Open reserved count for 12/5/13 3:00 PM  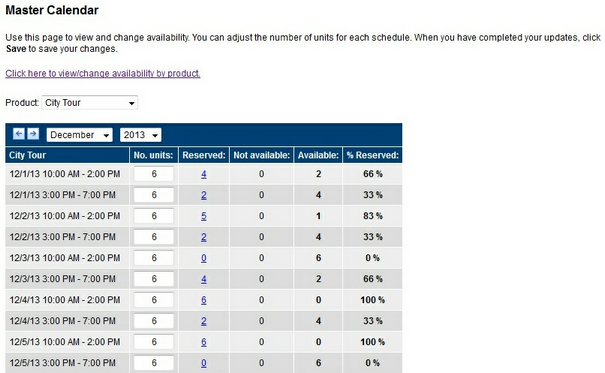203,363
